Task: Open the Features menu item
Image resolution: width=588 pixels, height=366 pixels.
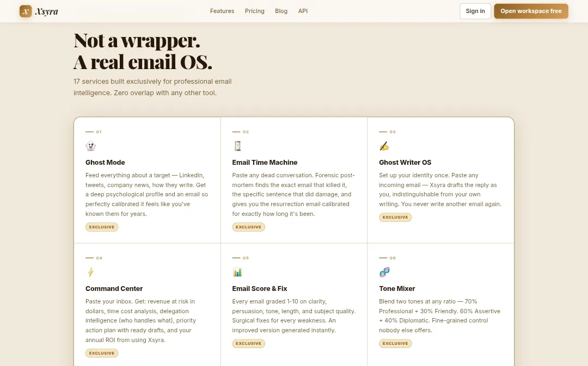Action: [222, 11]
